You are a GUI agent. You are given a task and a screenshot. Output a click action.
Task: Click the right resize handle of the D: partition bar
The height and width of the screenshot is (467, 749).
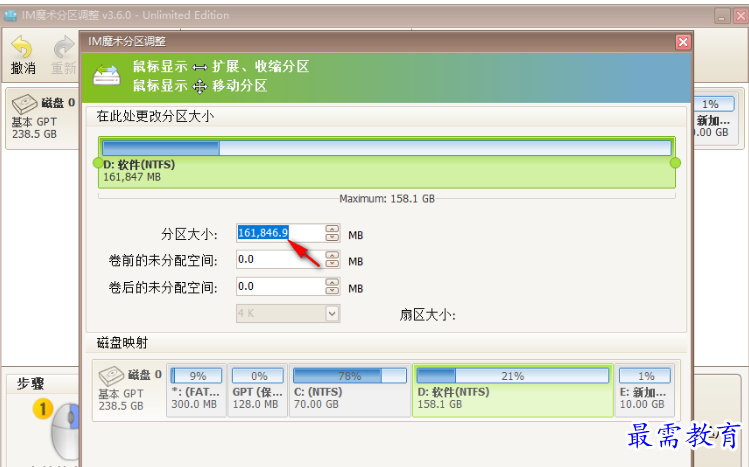point(675,163)
